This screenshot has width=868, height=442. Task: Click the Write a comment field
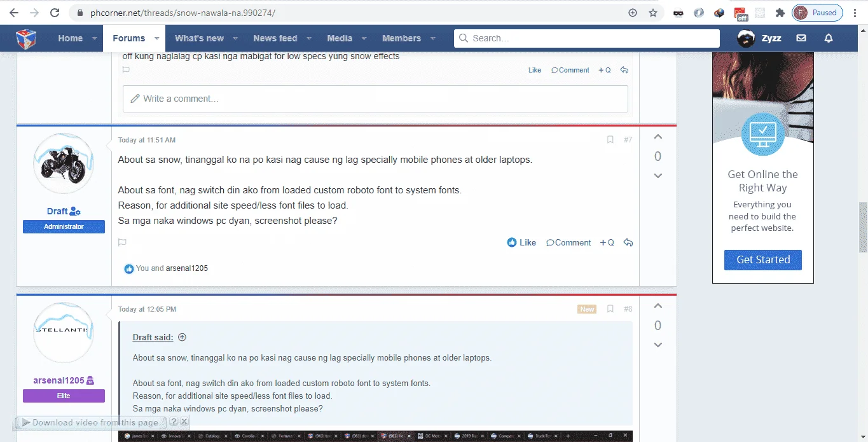(x=375, y=99)
